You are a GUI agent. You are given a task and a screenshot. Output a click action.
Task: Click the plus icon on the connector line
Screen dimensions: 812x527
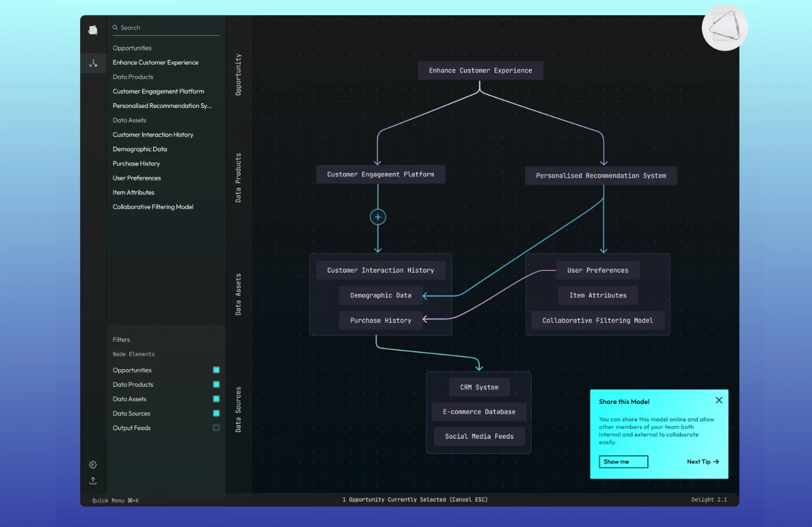(x=378, y=216)
